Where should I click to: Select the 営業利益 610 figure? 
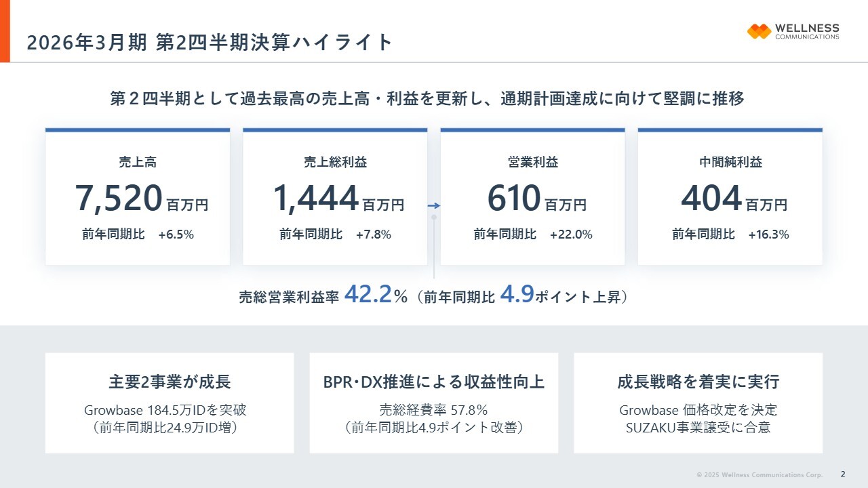(513, 199)
